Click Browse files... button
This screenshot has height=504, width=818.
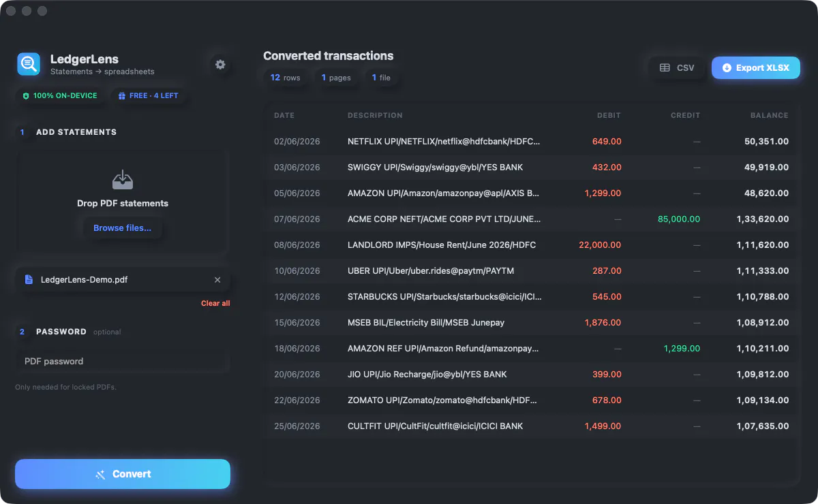click(123, 228)
